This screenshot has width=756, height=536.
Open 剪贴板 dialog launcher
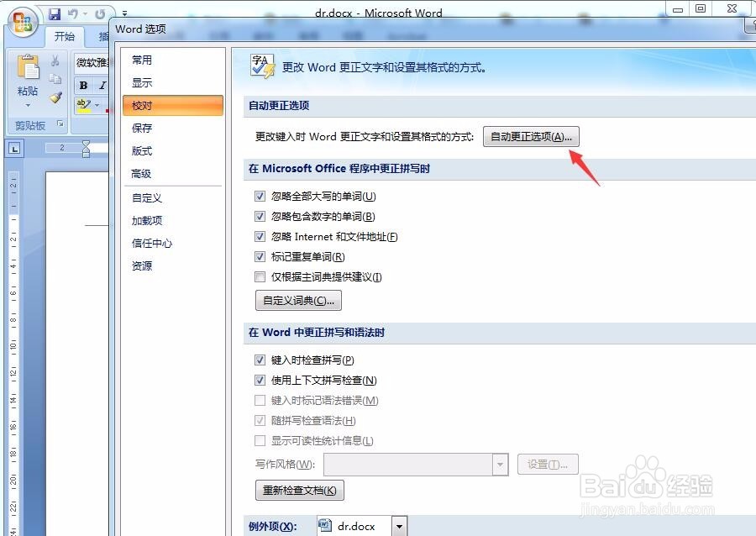(60, 124)
